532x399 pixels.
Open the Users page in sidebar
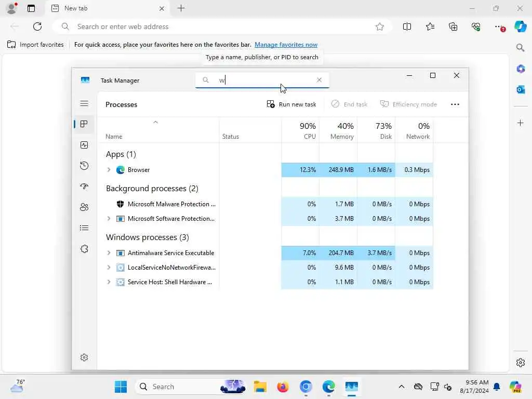coord(84,207)
